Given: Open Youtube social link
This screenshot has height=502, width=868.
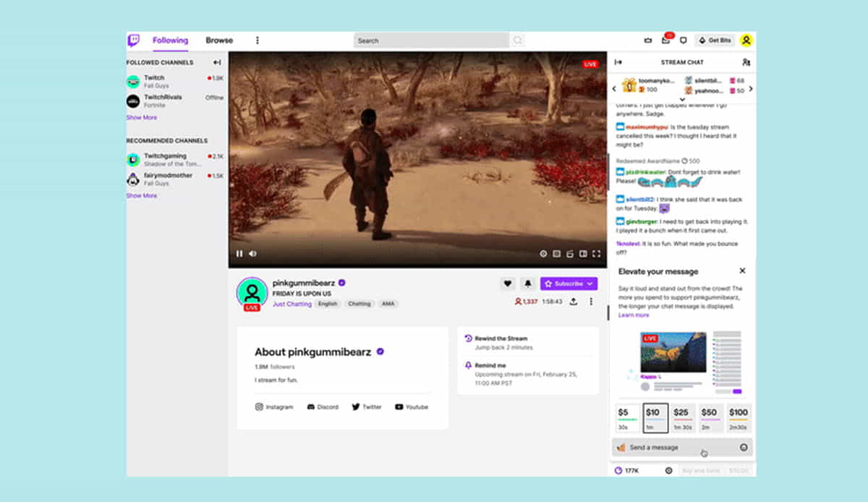Looking at the screenshot, I should pos(412,407).
